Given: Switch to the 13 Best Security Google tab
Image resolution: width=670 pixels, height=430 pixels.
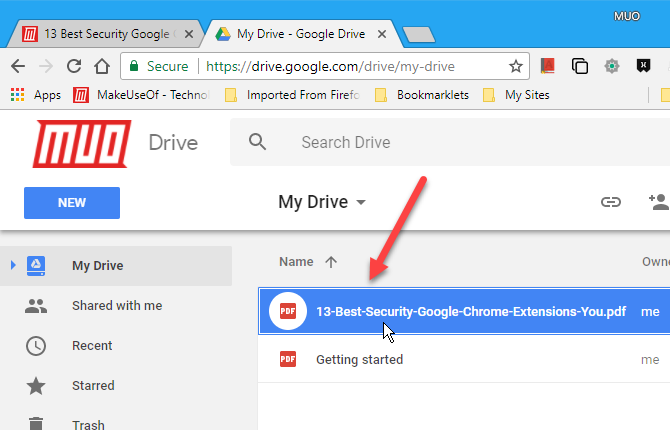Looking at the screenshot, I should tap(105, 34).
